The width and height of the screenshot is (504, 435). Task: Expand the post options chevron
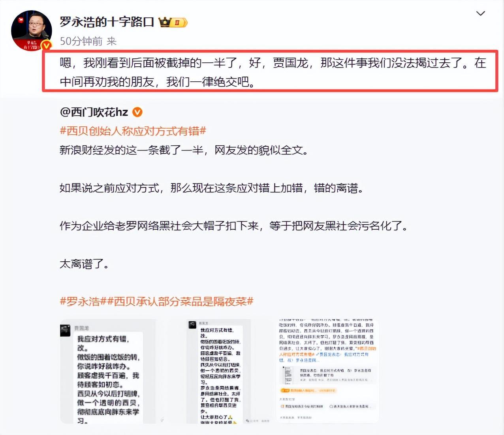[x=480, y=13]
